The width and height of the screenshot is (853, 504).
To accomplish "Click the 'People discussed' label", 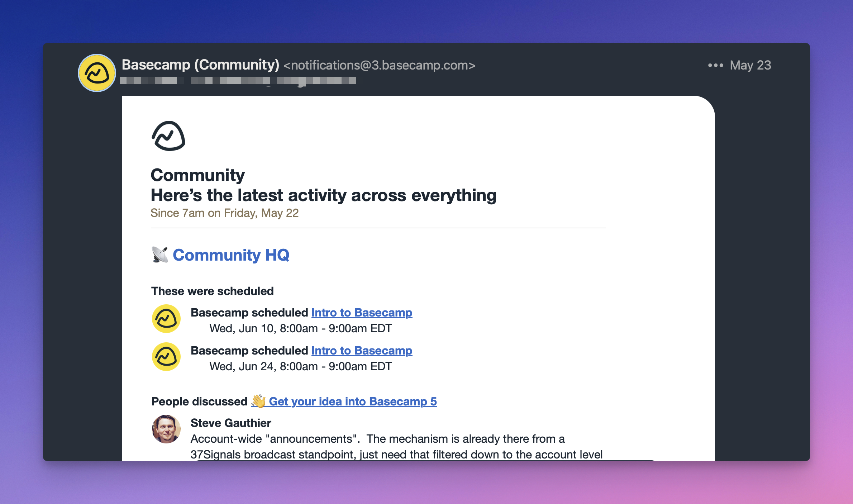I will click(199, 401).
